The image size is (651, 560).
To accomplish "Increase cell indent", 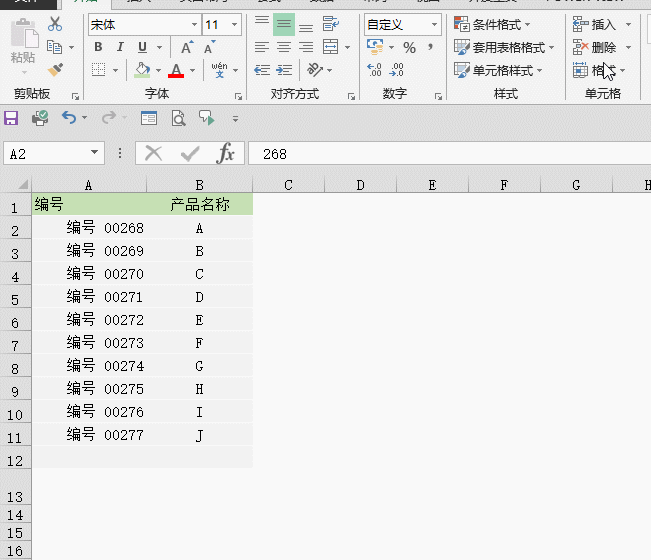I will coord(284,70).
